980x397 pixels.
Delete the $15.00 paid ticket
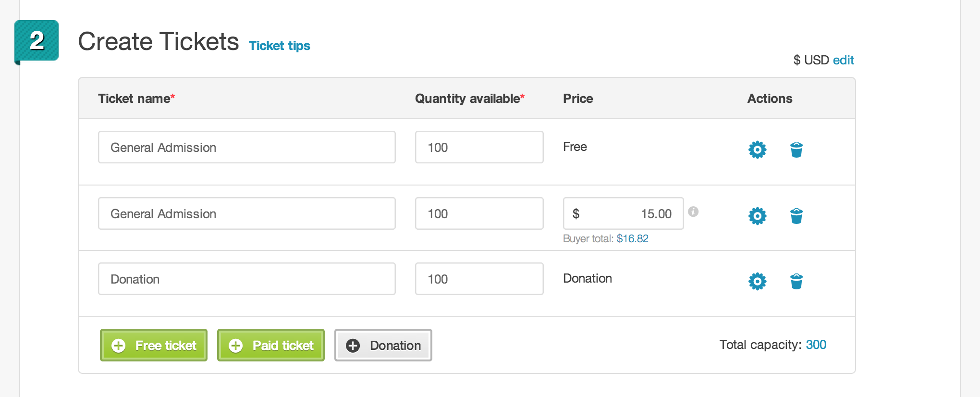click(796, 216)
